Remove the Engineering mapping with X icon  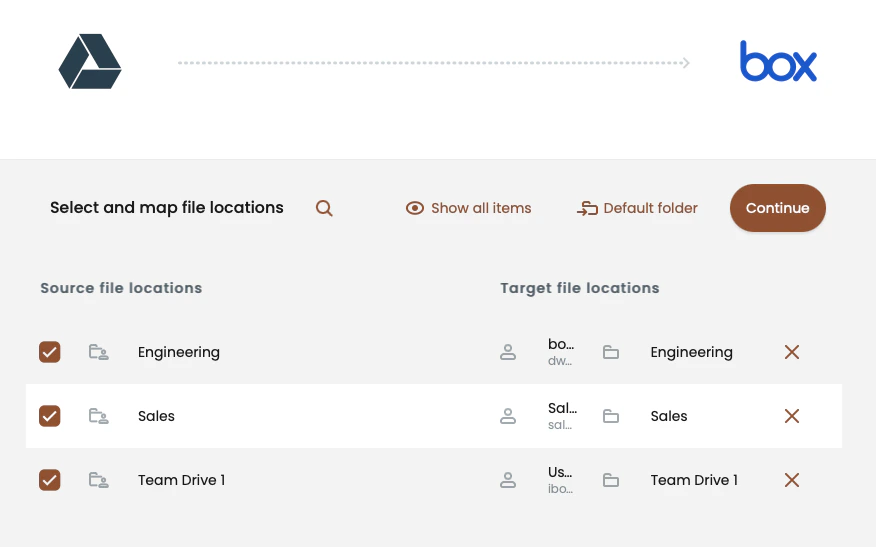792,352
